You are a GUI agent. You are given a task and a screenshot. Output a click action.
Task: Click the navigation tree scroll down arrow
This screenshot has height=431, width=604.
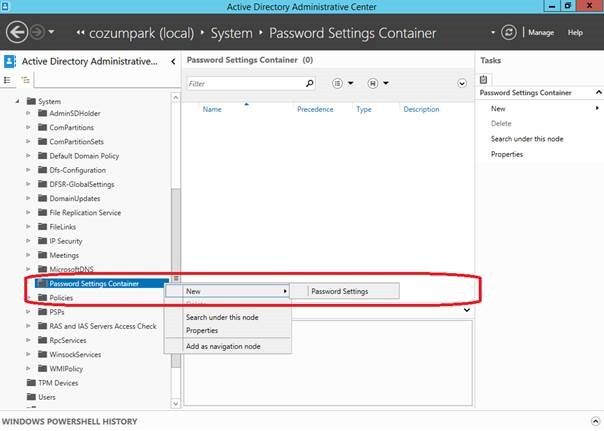click(176, 404)
